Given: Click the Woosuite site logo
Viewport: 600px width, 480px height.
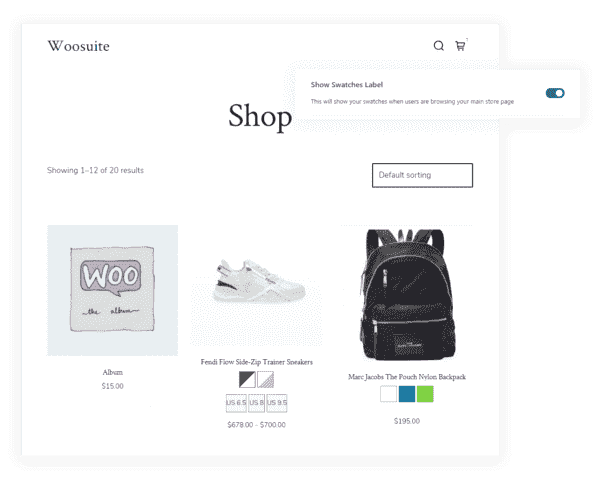Looking at the screenshot, I should coord(78,46).
